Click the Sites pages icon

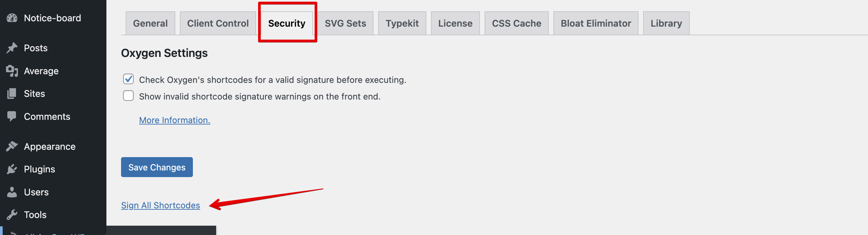pyautogui.click(x=12, y=94)
